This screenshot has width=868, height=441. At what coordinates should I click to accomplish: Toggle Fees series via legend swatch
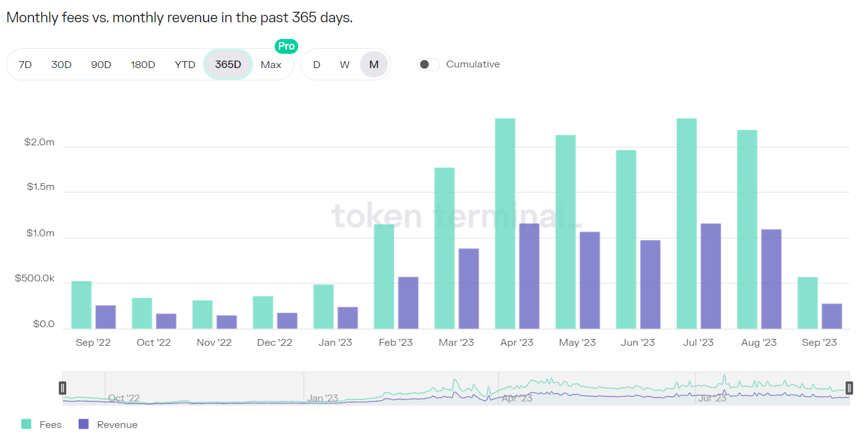click(26, 424)
